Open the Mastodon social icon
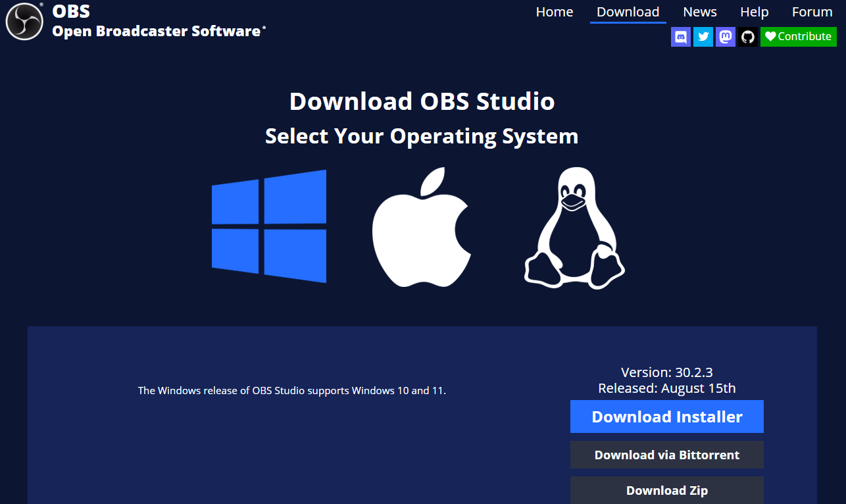Viewport: 846px width, 504px height. click(725, 37)
